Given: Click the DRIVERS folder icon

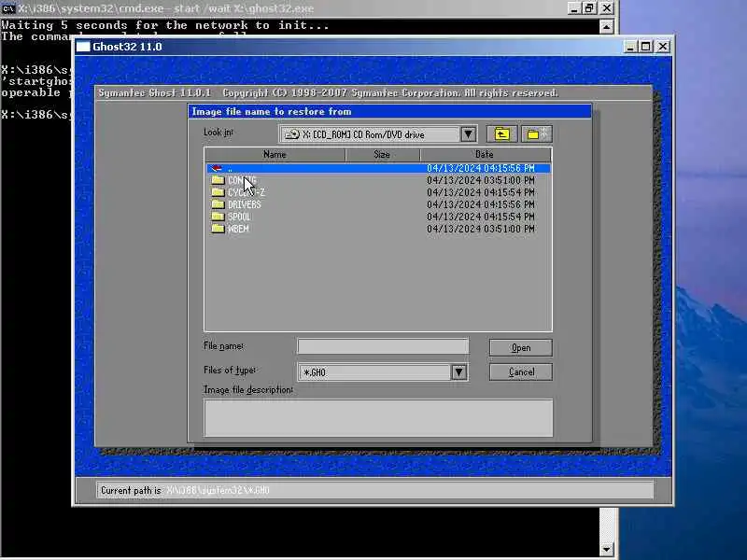Looking at the screenshot, I should [x=218, y=203].
